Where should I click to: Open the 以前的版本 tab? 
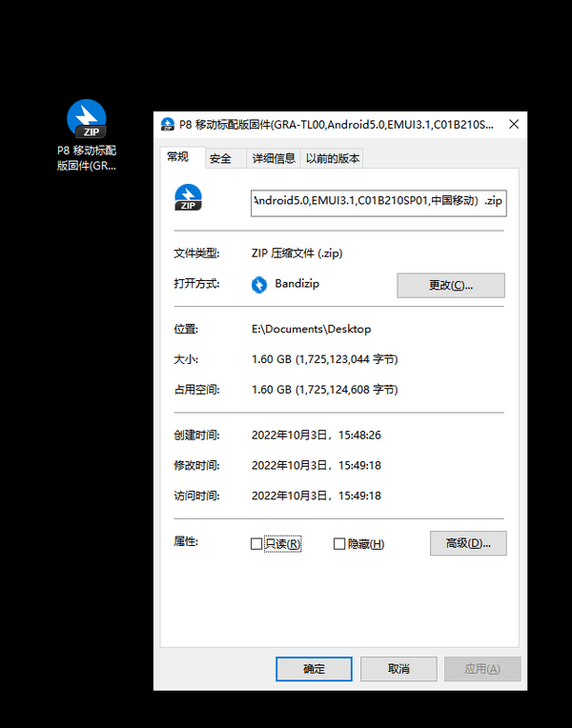coord(332,159)
